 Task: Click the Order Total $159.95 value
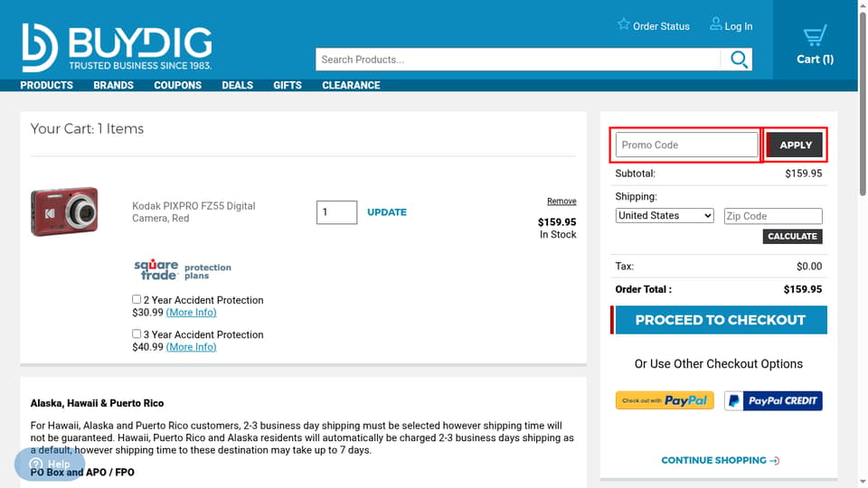[x=803, y=289]
